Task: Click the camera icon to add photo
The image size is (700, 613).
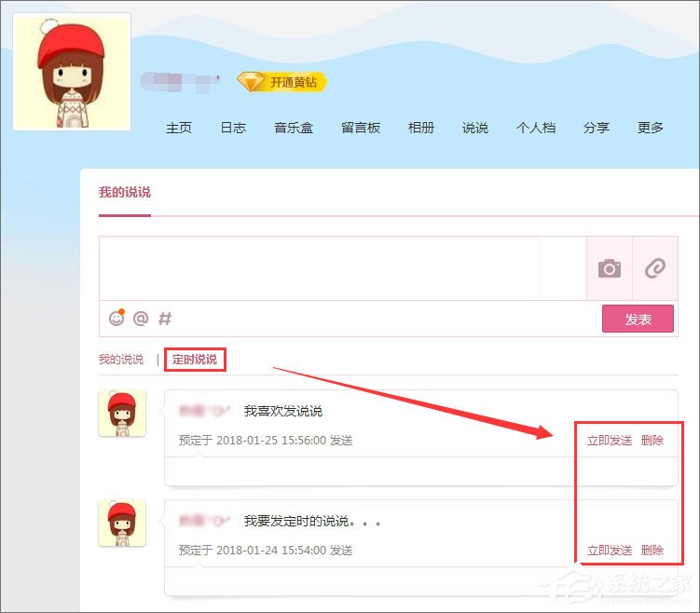Action: (x=610, y=268)
